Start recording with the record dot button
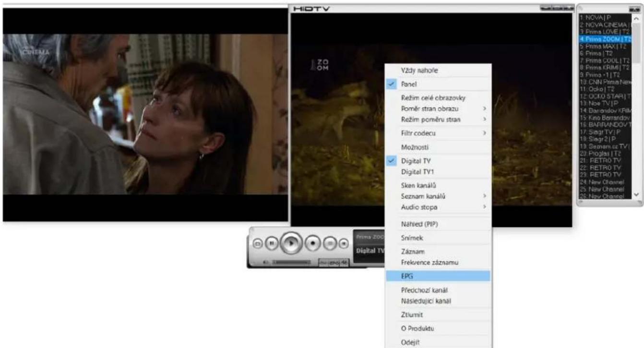644x348 pixels. [312, 244]
